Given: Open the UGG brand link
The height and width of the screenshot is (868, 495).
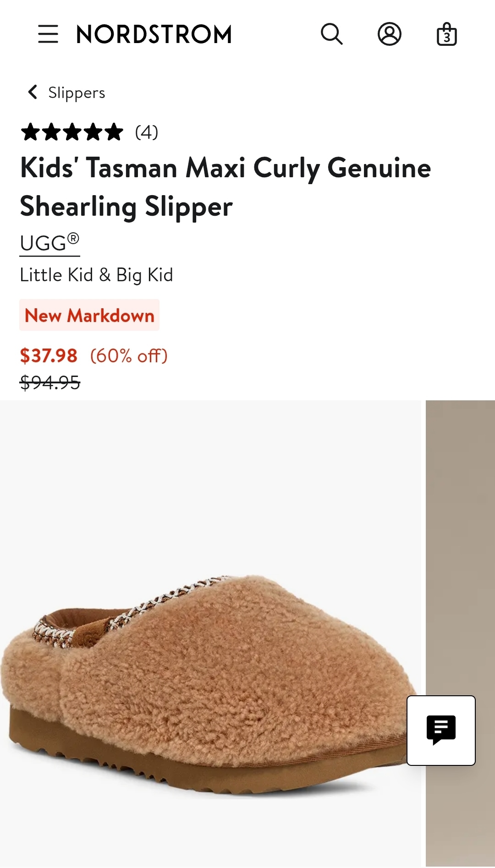Looking at the screenshot, I should [x=49, y=243].
